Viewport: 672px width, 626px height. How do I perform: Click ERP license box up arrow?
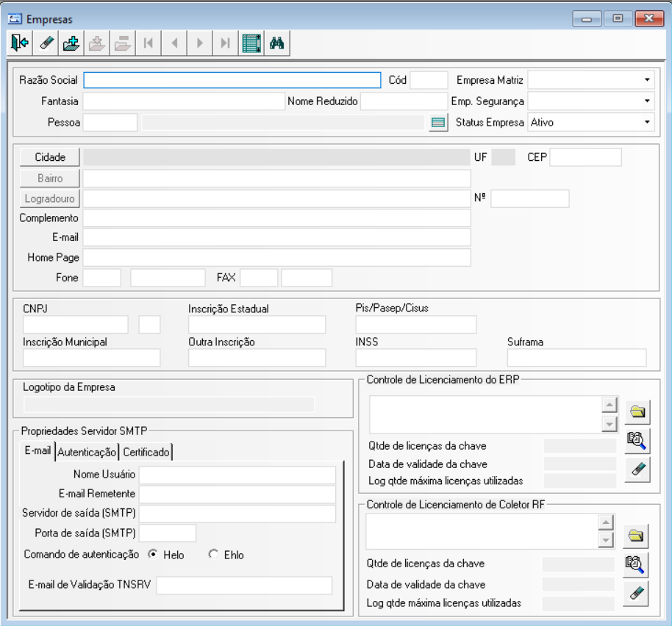coord(610,405)
